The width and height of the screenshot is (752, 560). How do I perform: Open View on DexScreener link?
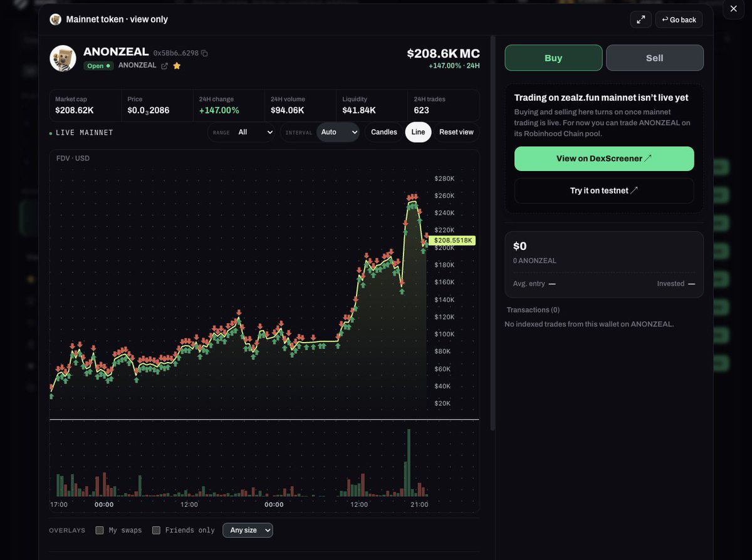click(604, 158)
